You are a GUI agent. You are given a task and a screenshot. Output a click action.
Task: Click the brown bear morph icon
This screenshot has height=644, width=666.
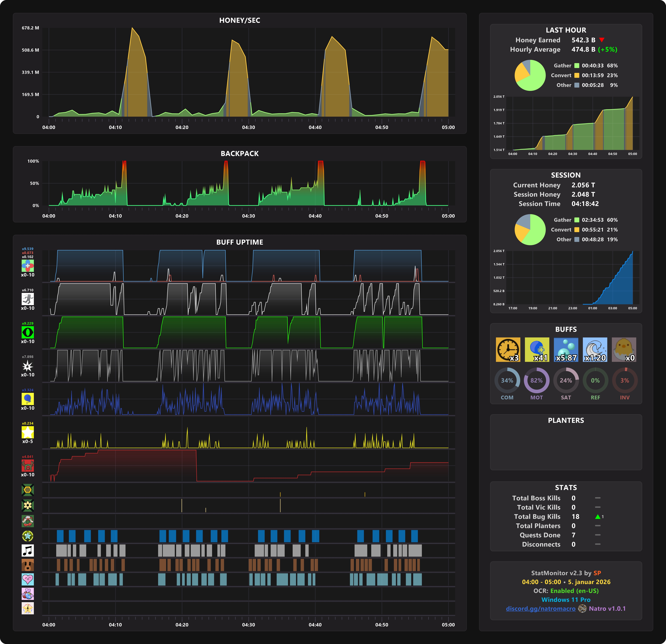pyautogui.click(x=28, y=565)
